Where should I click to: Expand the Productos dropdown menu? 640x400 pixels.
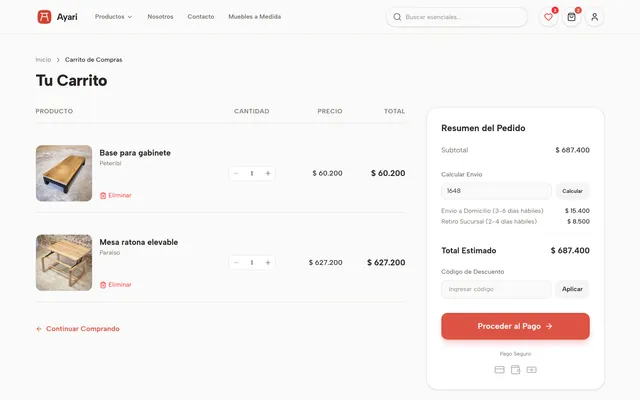(113, 17)
